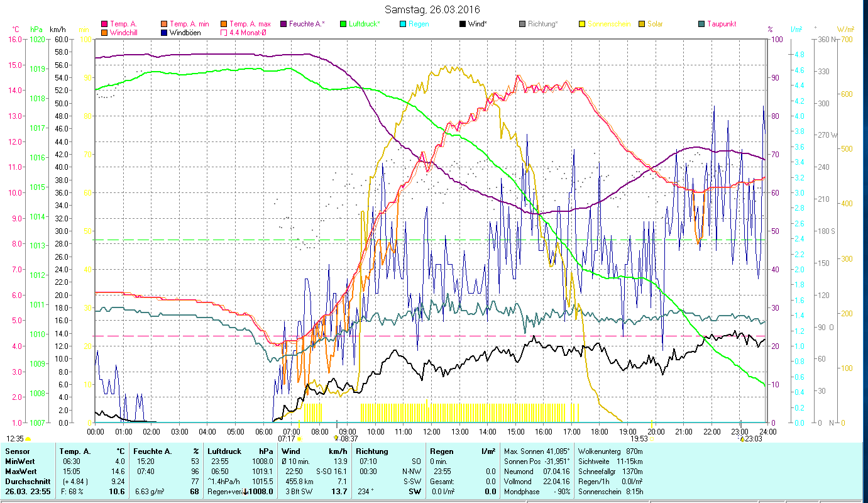Screen dimensions: 868x503
Task: Select the Luftdruck hPa column header
Action: 240,451
